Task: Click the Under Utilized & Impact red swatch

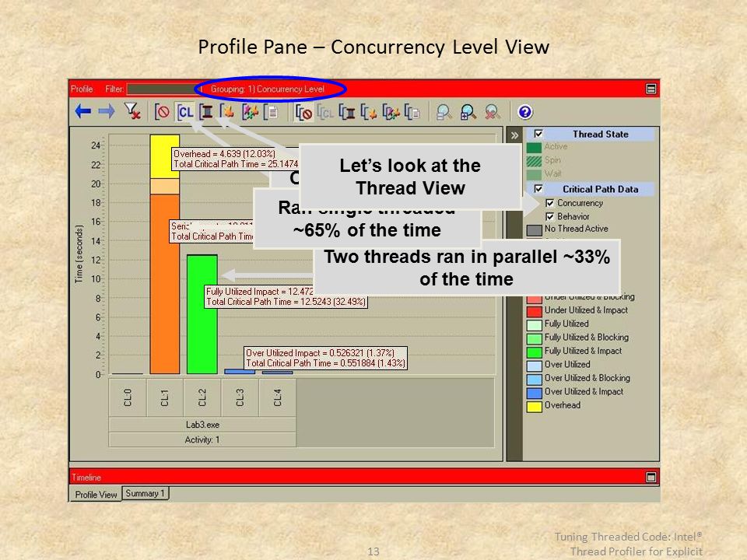Action: tap(534, 311)
